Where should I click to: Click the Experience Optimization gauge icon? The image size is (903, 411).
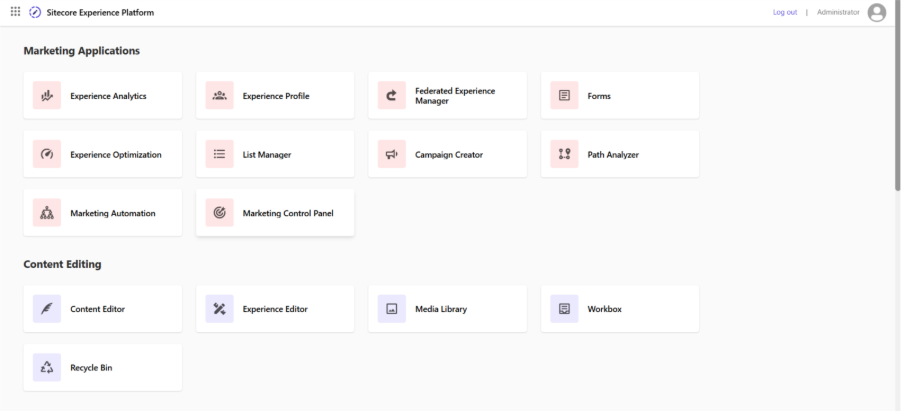pyautogui.click(x=47, y=155)
